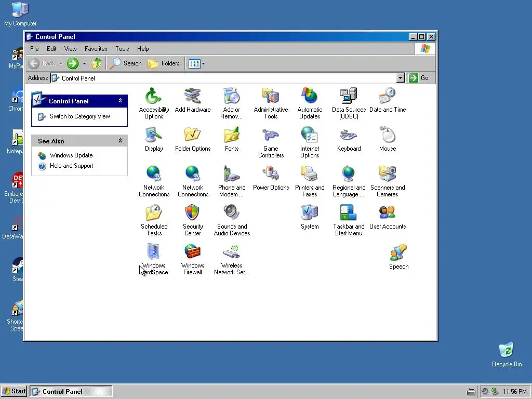
Task: Switch to Category View
Action: coord(79,116)
